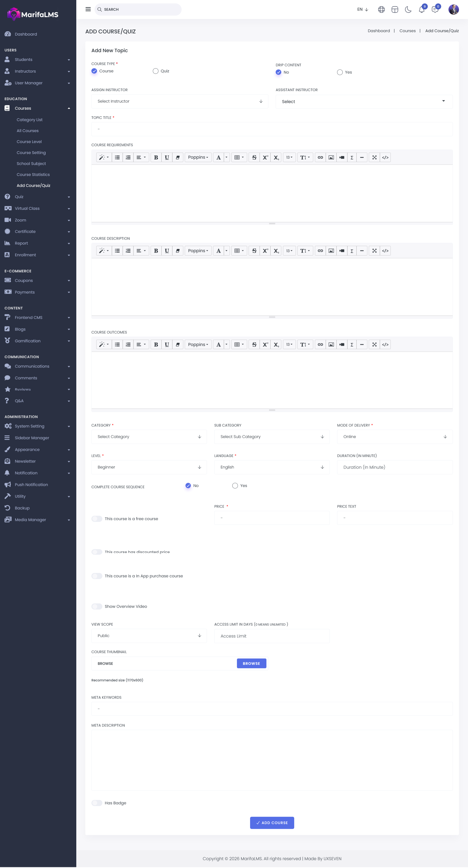This screenshot has width=468, height=868.
Task: Select Yes for Drip Content
Action: (340, 72)
